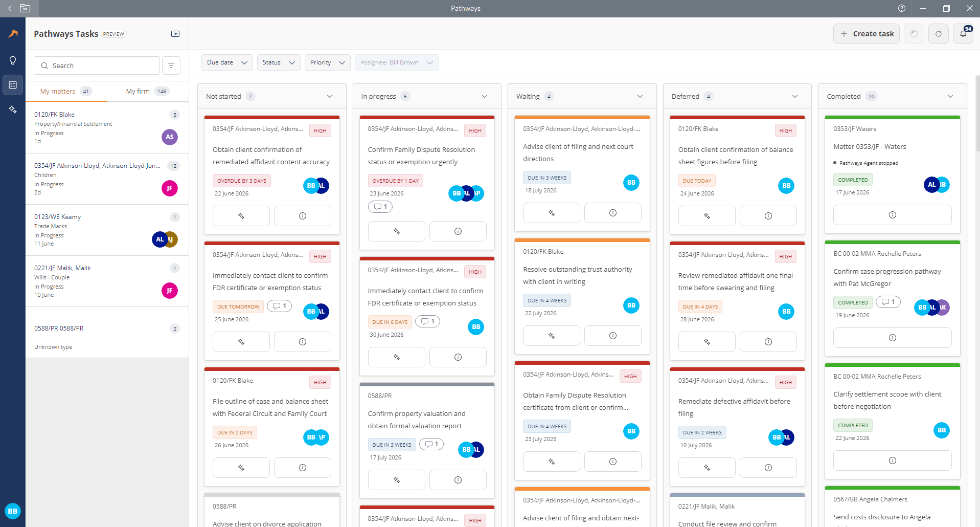This screenshot has width=980, height=527.
Task: Open the notifications bell icon
Action: pyautogui.click(x=963, y=34)
